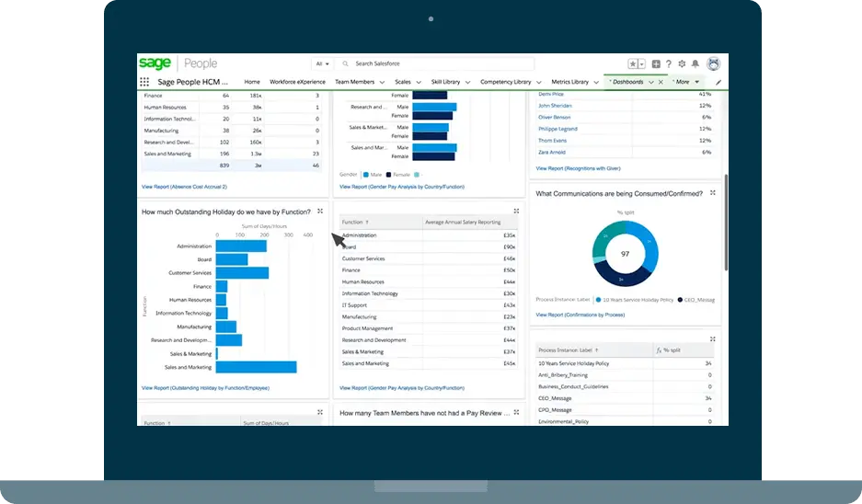
Task: Click the favorites star icon
Action: [633, 63]
